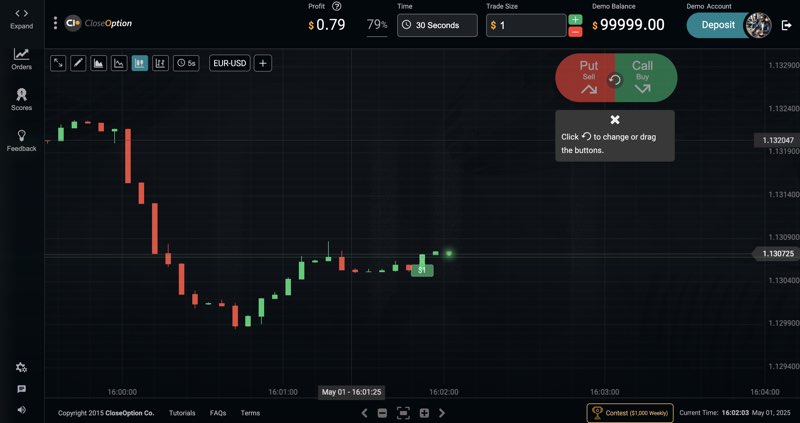Select the candlestick chart type
This screenshot has width=800, height=423.
pos(140,63)
